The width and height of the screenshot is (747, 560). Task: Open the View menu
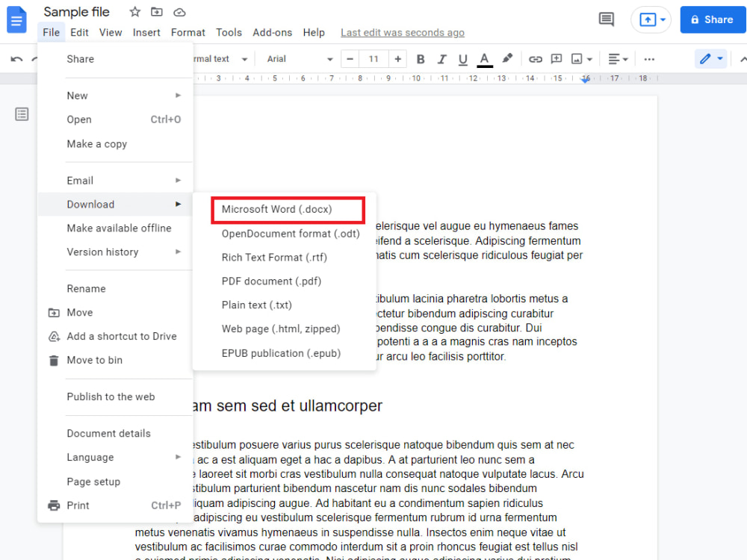click(x=111, y=32)
